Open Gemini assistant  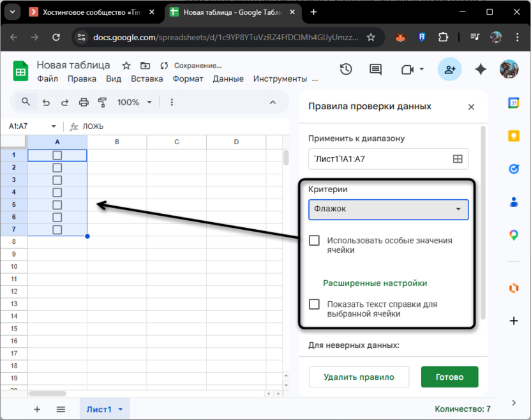click(x=481, y=70)
